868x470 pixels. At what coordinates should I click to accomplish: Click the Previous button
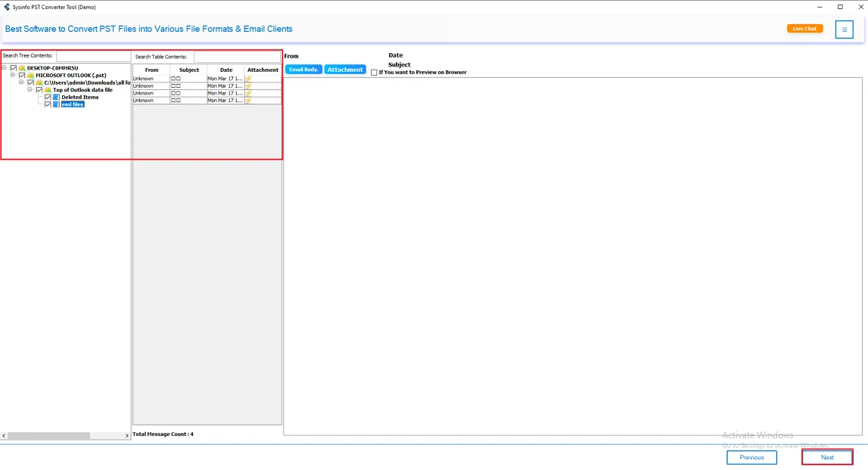click(751, 457)
